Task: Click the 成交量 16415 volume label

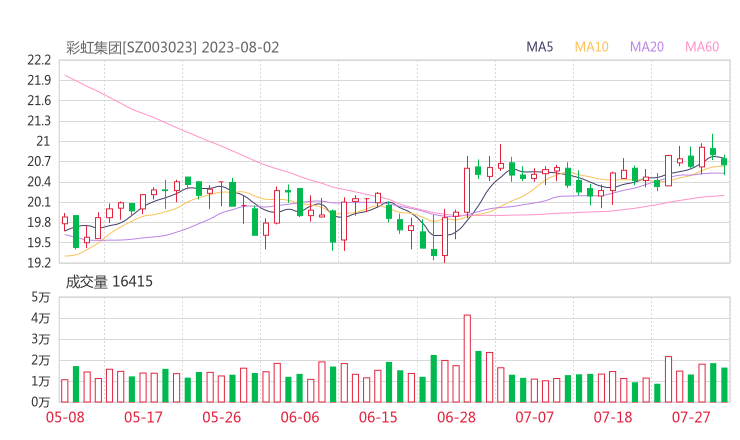Action: (x=109, y=282)
